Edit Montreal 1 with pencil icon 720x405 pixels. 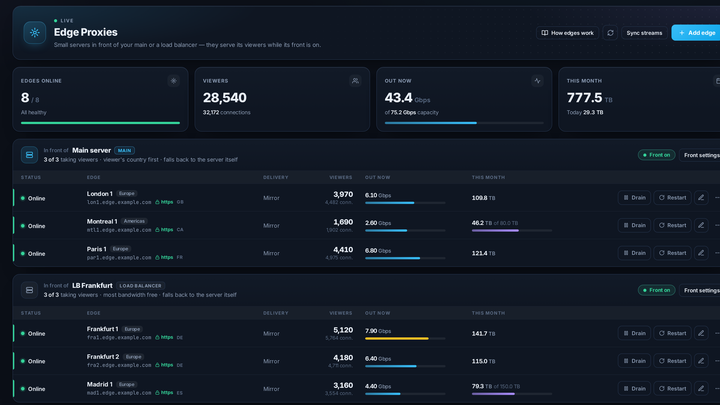tap(701, 225)
